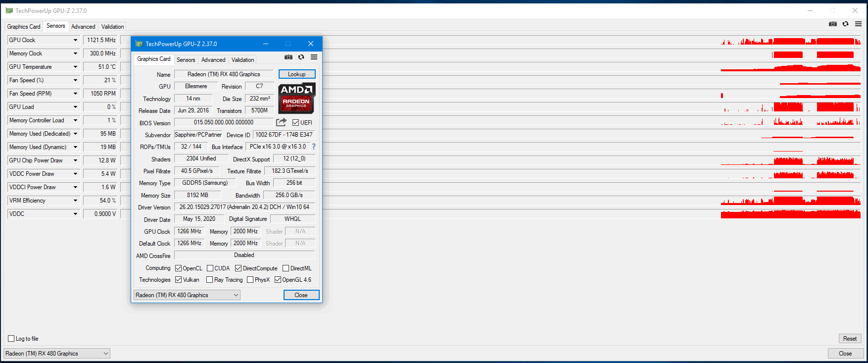Toggle the DirectCompute checkbox
Image resolution: width=868 pixels, height=363 pixels.
click(239, 268)
